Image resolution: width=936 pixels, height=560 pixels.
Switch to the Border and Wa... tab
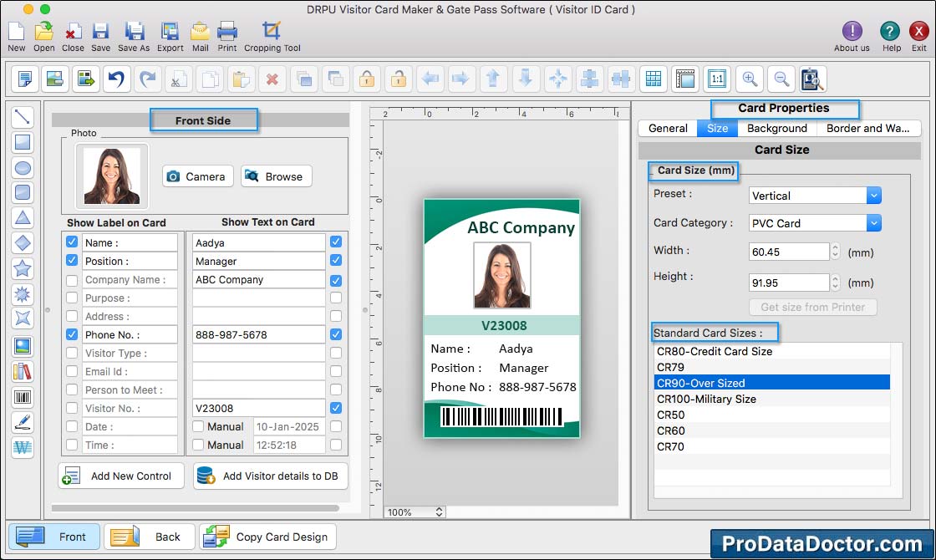868,129
